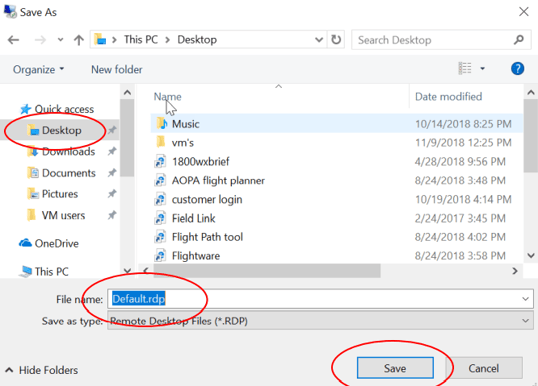
Task: Collapse the pane with Hide Folders
Action: click(42, 370)
